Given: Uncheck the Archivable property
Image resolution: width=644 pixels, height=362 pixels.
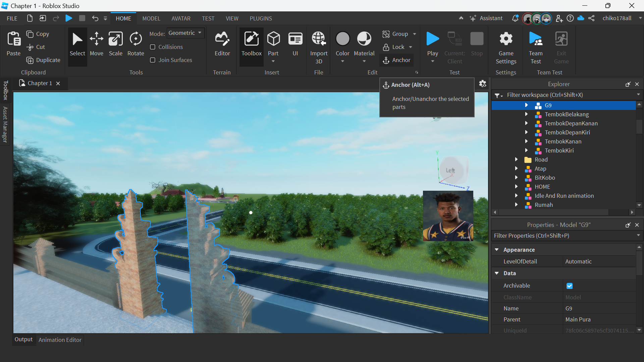Looking at the screenshot, I should coord(570,286).
